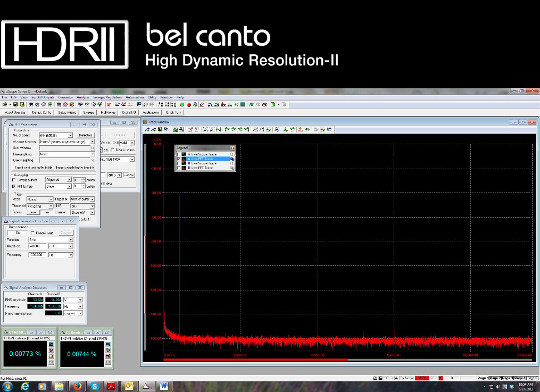The width and height of the screenshot is (540, 392).
Task: Check the Phase invert checkbox in Signal Generator
Action: coord(32,233)
